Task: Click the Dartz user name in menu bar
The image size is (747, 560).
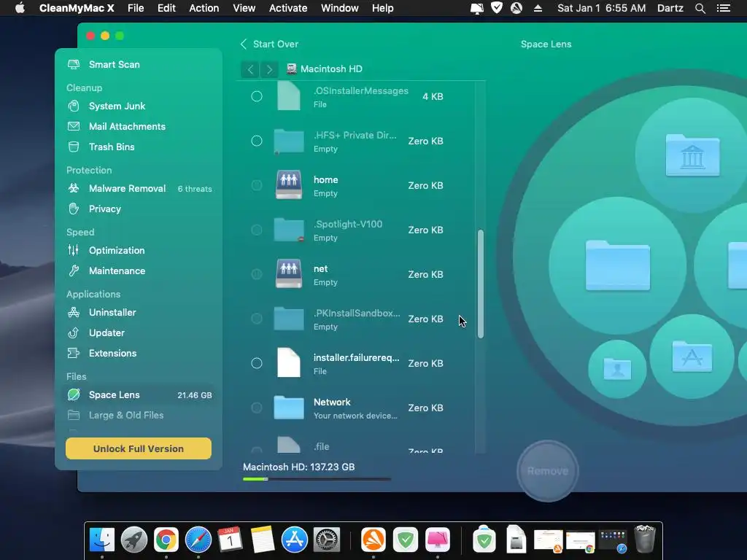Action: [x=670, y=8]
